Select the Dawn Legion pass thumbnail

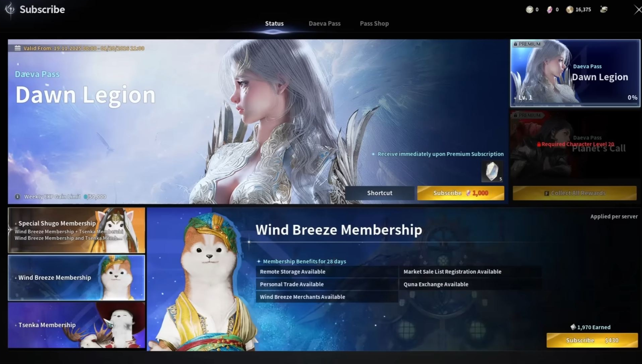point(575,73)
